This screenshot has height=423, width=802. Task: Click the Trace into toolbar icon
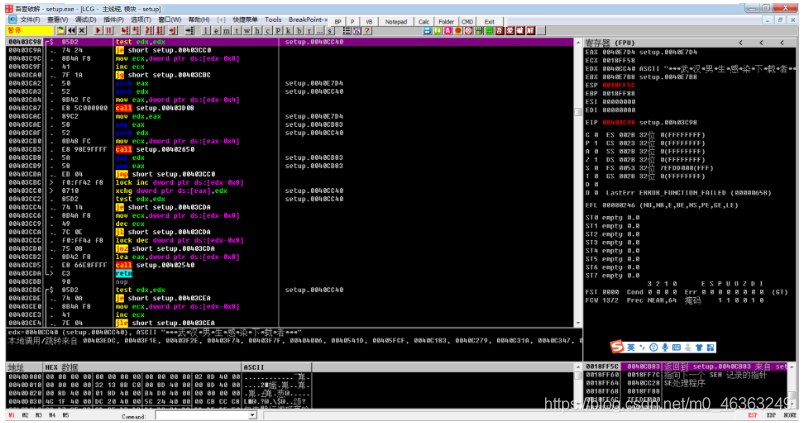coord(149,31)
